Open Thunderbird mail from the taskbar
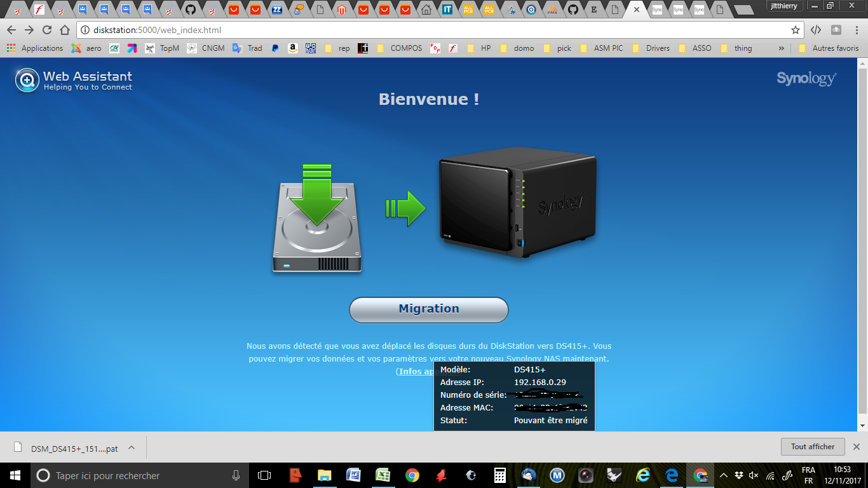Screen dimensions: 868x488 pyautogui.click(x=529, y=475)
